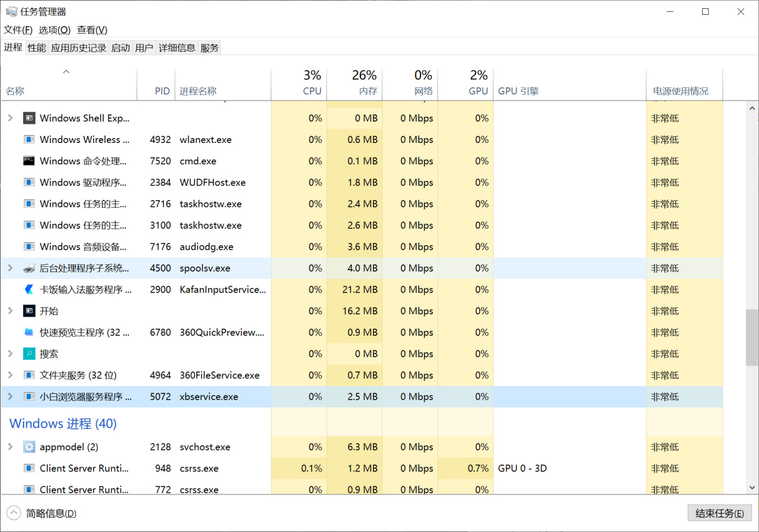Switch to the 启动 tab
The width and height of the screenshot is (759, 532).
pos(121,48)
